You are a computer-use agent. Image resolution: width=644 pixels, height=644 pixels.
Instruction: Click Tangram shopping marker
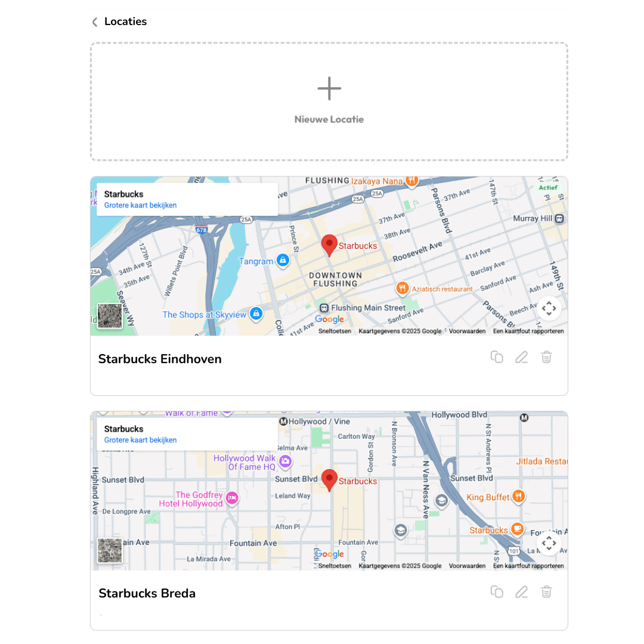coord(283,261)
